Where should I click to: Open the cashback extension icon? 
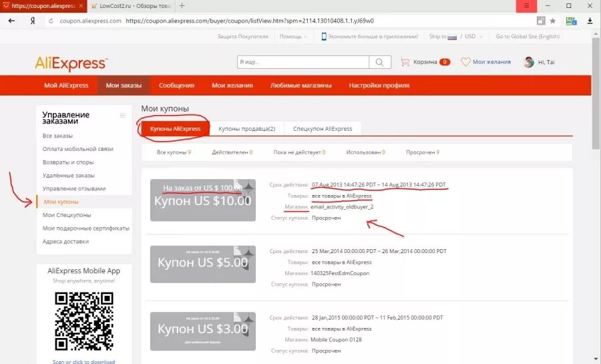(571, 21)
